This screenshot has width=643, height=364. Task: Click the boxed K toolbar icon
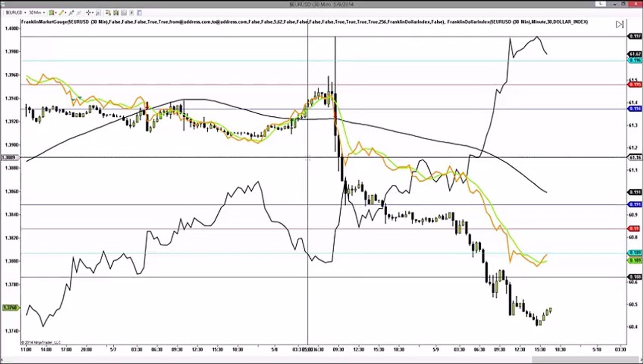point(131,13)
